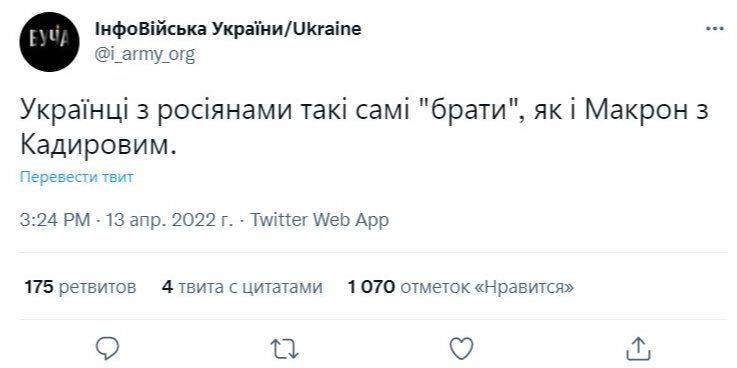Screen dimensions: 737x368
Task: Click Twitter Web App source label
Action: [319, 219]
